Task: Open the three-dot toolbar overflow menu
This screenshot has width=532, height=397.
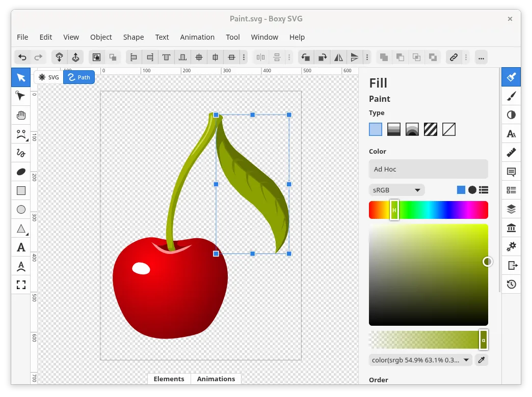Action: click(x=481, y=57)
